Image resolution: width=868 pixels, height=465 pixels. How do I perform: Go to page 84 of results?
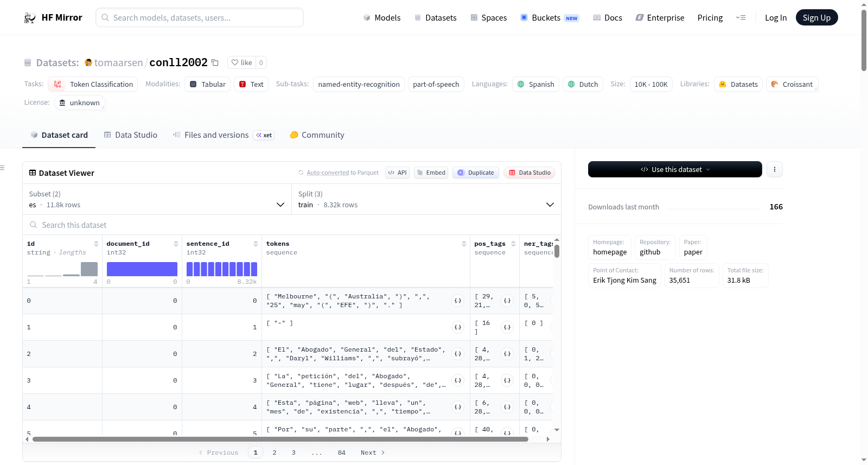click(342, 453)
